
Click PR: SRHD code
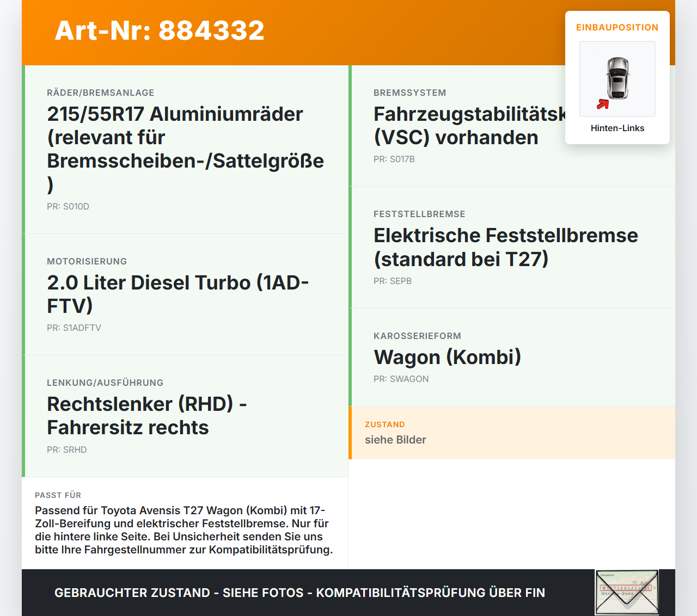pos(66,449)
